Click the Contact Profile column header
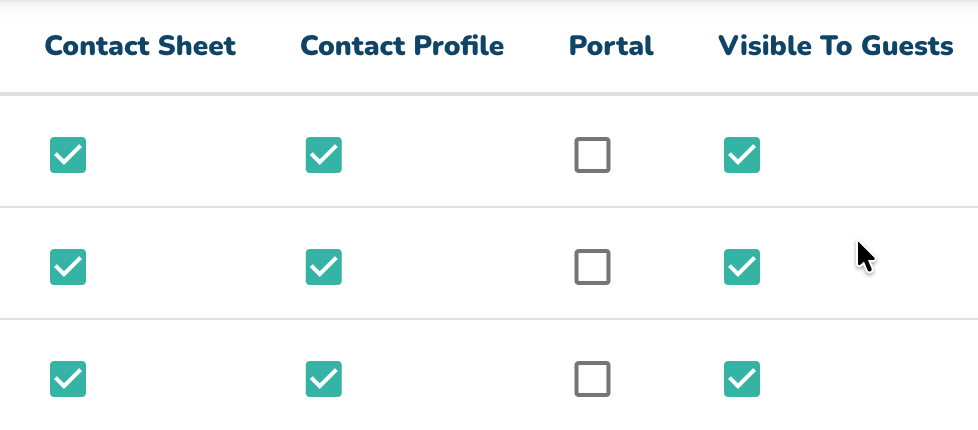 402,46
